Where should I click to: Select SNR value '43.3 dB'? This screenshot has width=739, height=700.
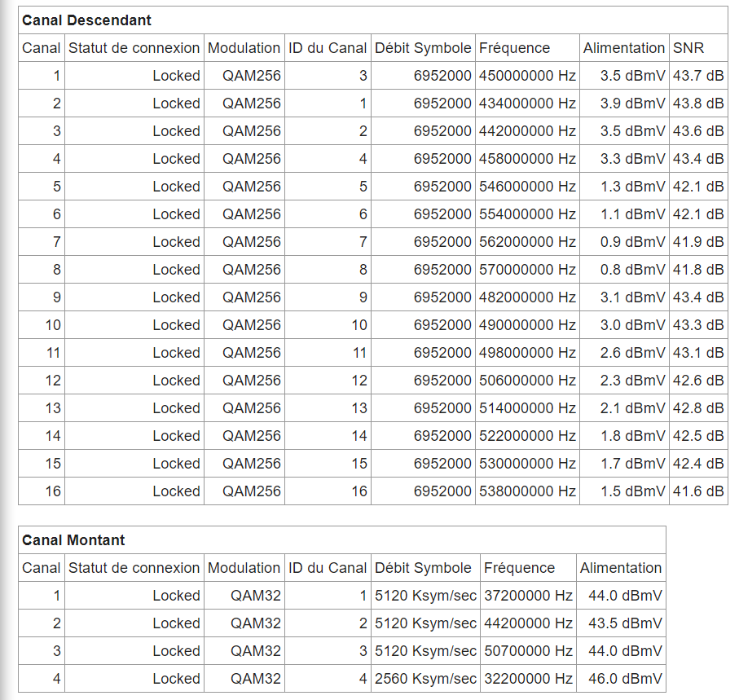click(x=698, y=325)
